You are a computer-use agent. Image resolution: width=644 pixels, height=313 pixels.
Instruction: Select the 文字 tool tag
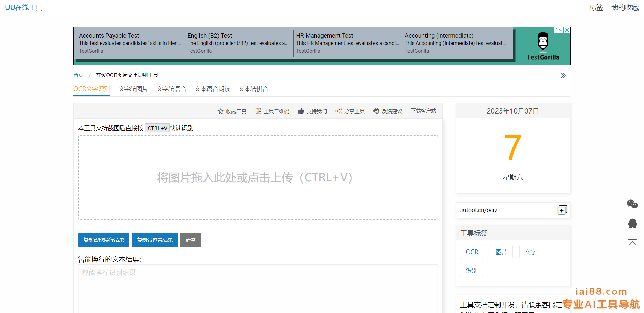[530, 252]
